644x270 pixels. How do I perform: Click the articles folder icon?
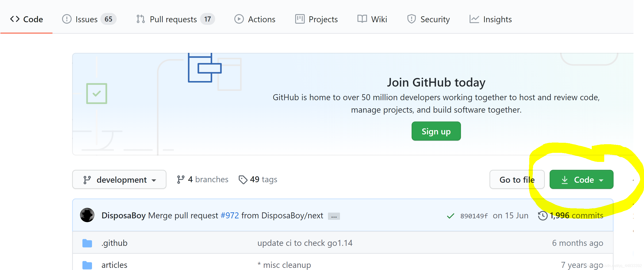(x=87, y=265)
